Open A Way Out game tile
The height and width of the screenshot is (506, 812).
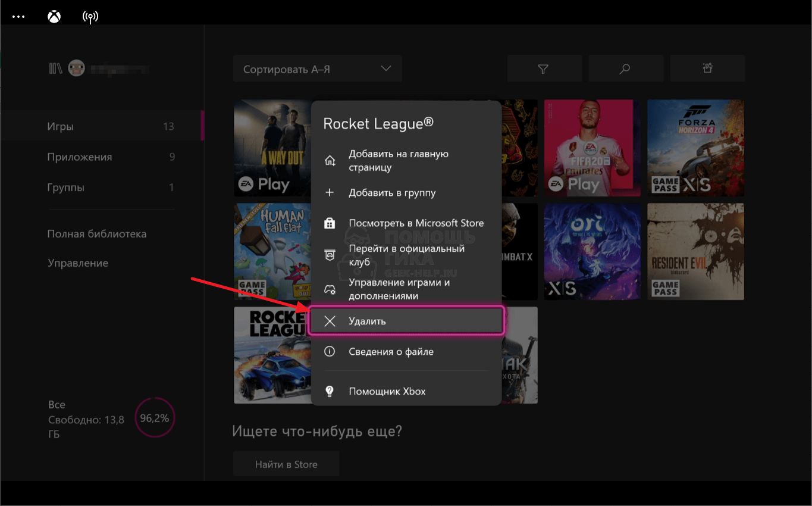coord(272,148)
